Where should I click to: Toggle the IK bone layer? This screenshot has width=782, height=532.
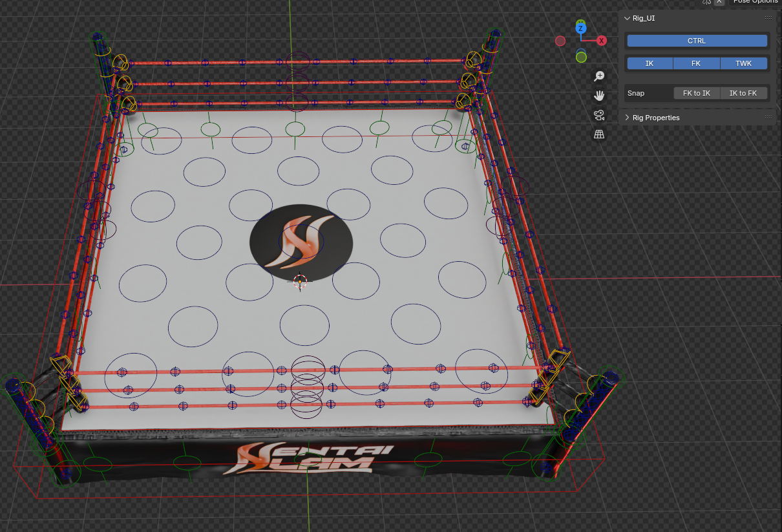(x=650, y=63)
